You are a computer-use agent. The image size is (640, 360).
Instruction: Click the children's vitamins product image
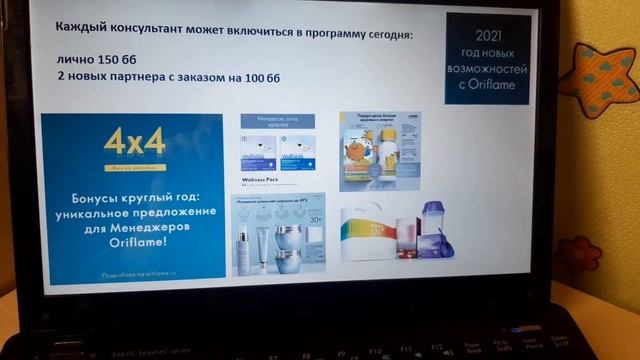380,151
